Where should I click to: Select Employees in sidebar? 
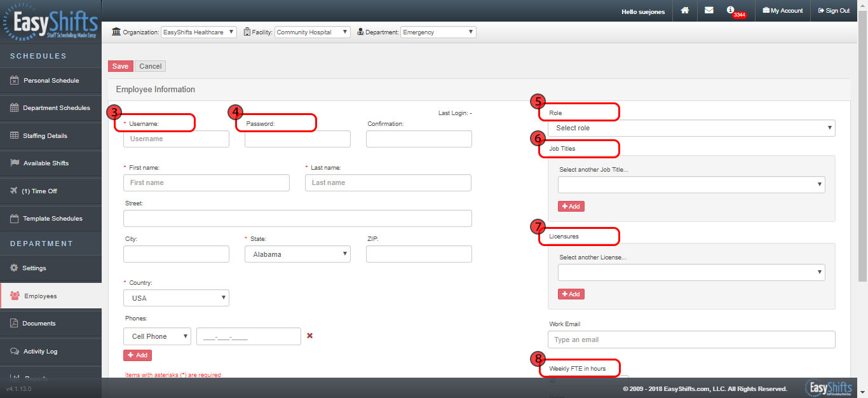[x=51, y=296]
